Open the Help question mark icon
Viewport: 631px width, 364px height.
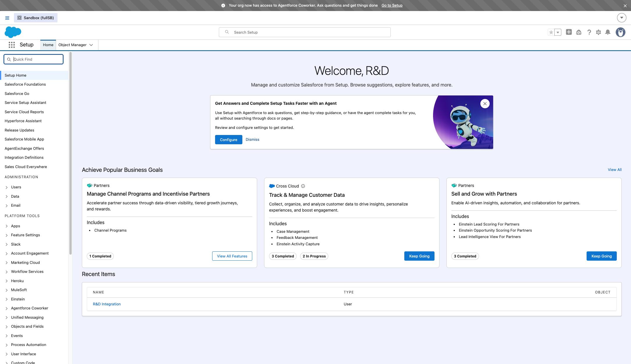[589, 32]
